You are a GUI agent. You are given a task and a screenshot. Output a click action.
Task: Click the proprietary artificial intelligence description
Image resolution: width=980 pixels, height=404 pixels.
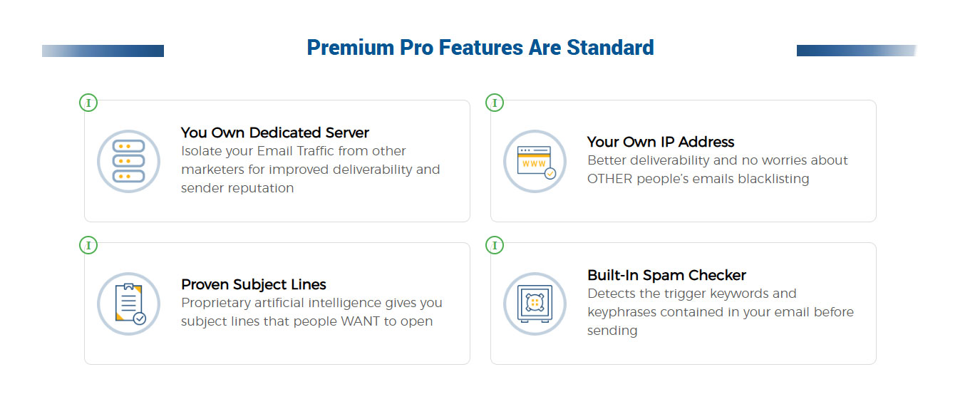[311, 312]
